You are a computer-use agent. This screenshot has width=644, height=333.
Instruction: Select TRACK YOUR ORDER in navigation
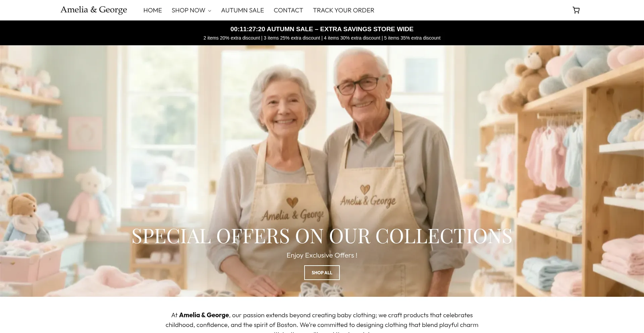click(x=343, y=10)
